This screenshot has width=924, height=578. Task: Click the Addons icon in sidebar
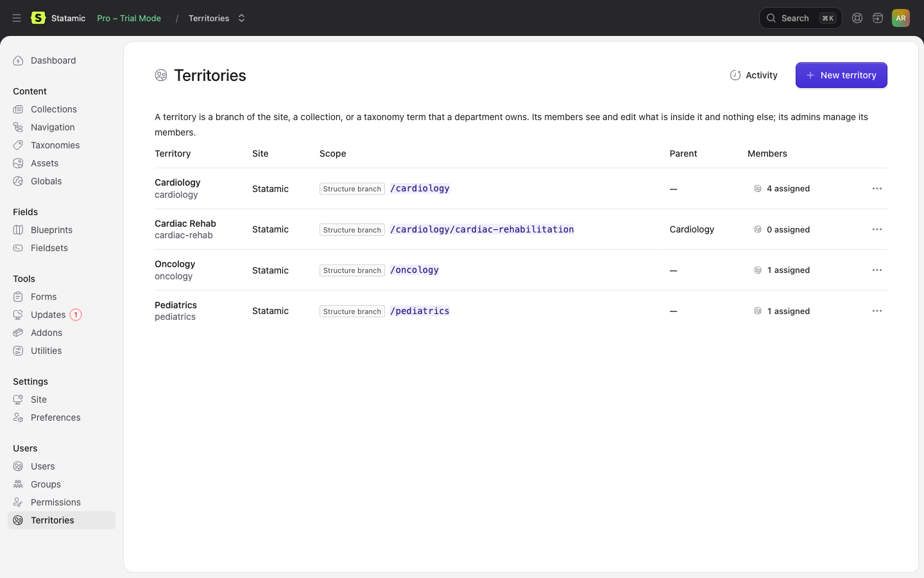pyautogui.click(x=18, y=333)
